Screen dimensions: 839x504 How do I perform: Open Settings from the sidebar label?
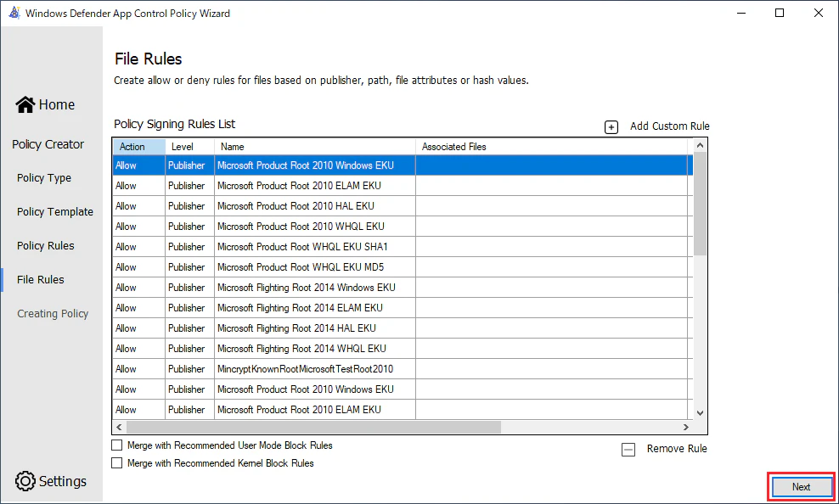point(63,481)
